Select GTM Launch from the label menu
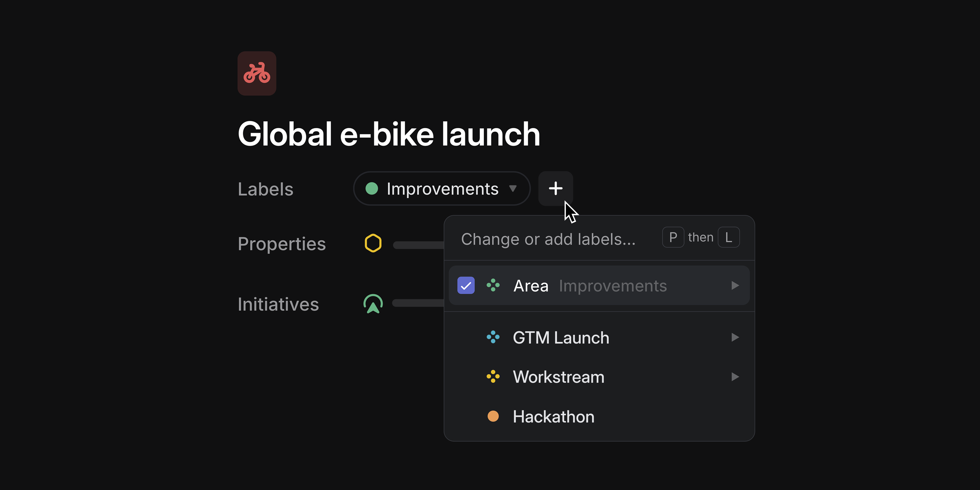980x490 pixels. 561,338
